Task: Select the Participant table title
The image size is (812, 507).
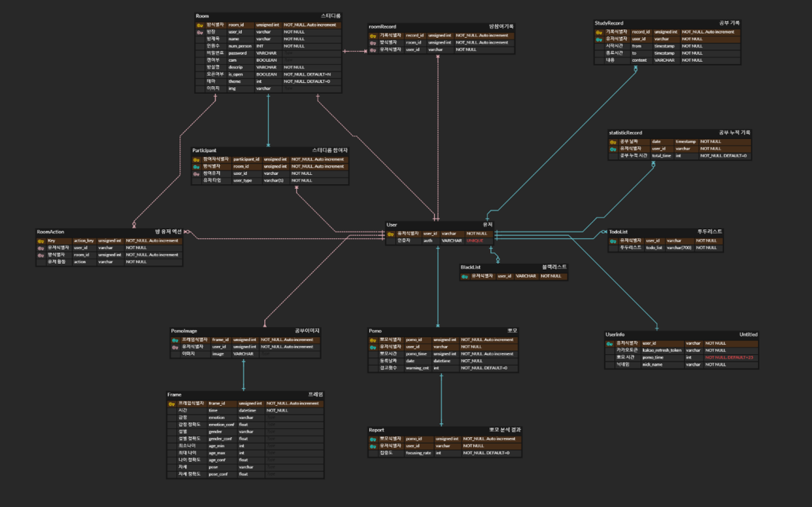Action: 204,151
